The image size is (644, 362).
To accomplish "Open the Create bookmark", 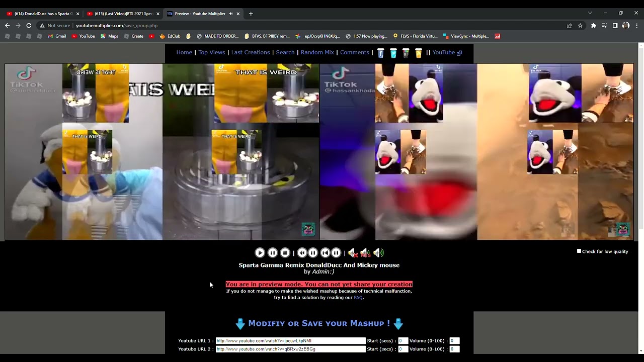I will (x=133, y=36).
